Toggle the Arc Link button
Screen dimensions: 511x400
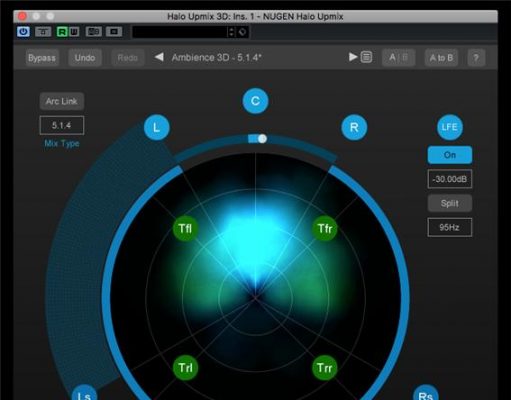(x=62, y=101)
